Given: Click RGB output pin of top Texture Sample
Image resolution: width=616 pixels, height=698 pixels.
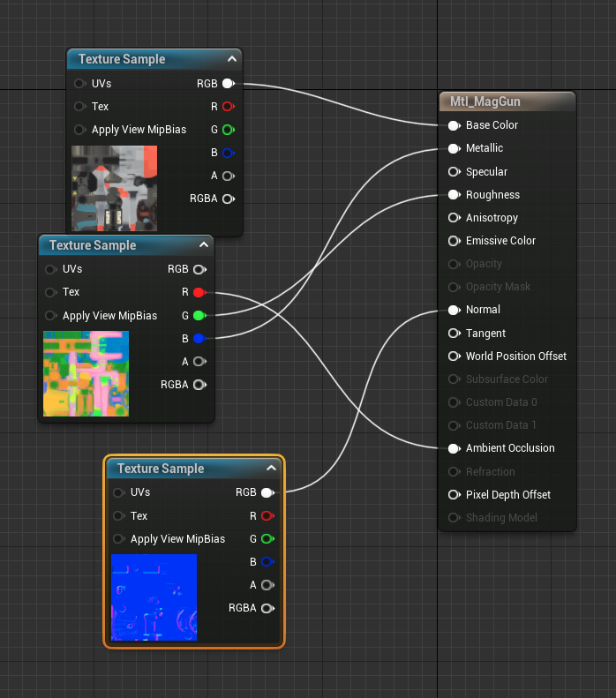Looking at the screenshot, I should point(229,83).
